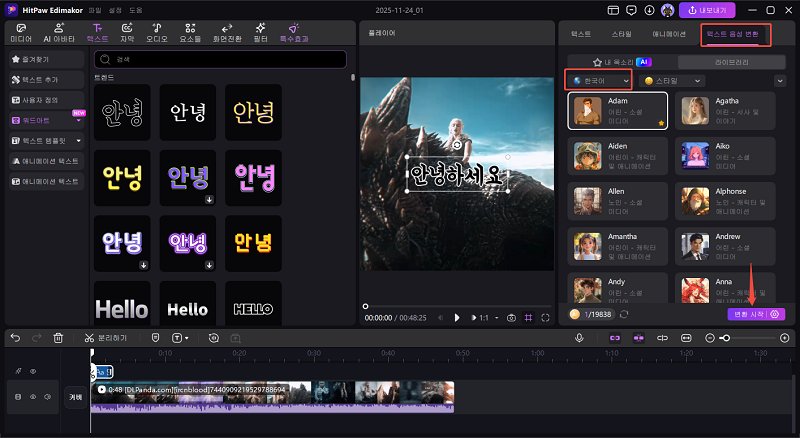The width and height of the screenshot is (800, 438).
Task: Click the 변환 시작 start conversion button
Action: click(x=756, y=314)
